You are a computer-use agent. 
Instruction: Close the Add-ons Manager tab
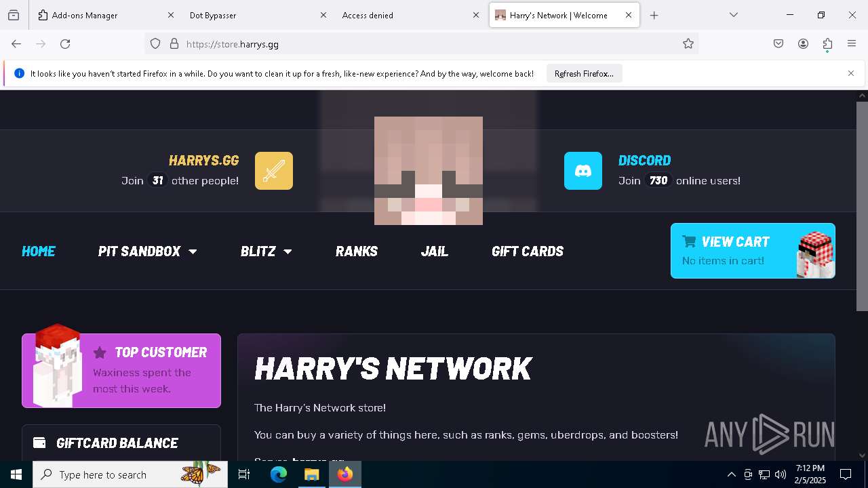pos(171,15)
